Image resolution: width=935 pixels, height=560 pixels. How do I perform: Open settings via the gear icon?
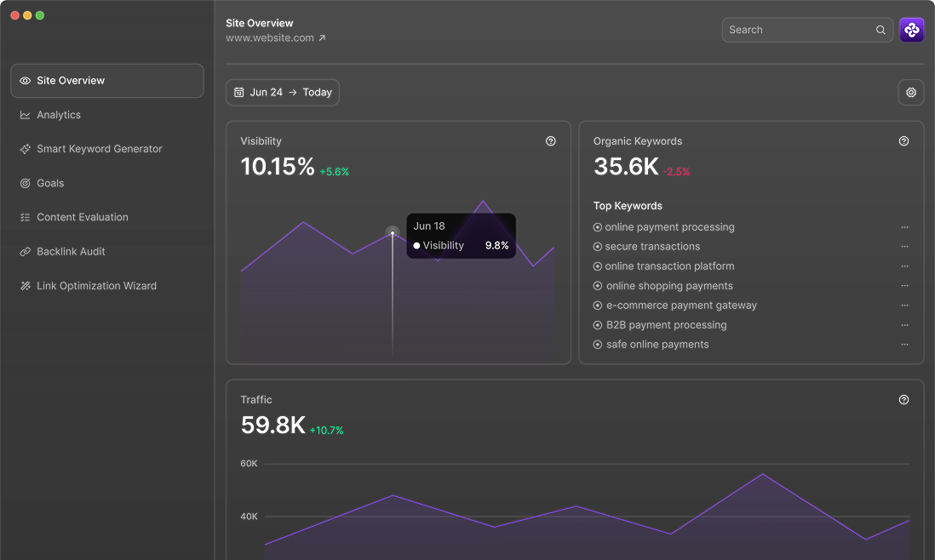click(911, 93)
